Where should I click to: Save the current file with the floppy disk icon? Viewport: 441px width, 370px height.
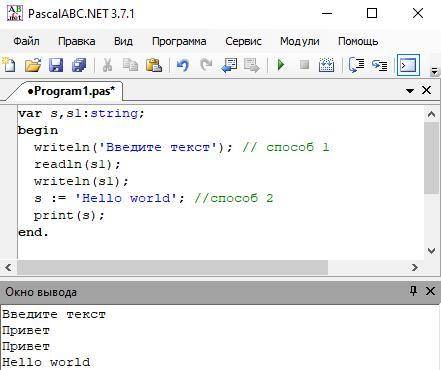56,65
